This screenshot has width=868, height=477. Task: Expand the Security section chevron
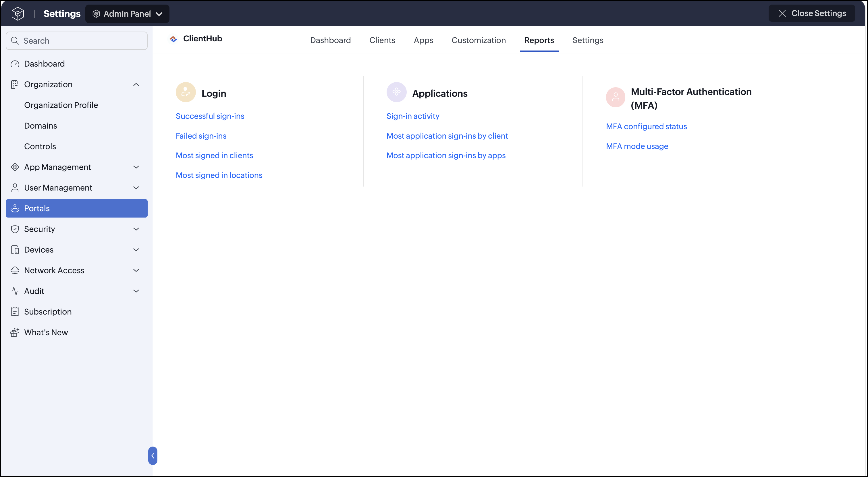136,229
